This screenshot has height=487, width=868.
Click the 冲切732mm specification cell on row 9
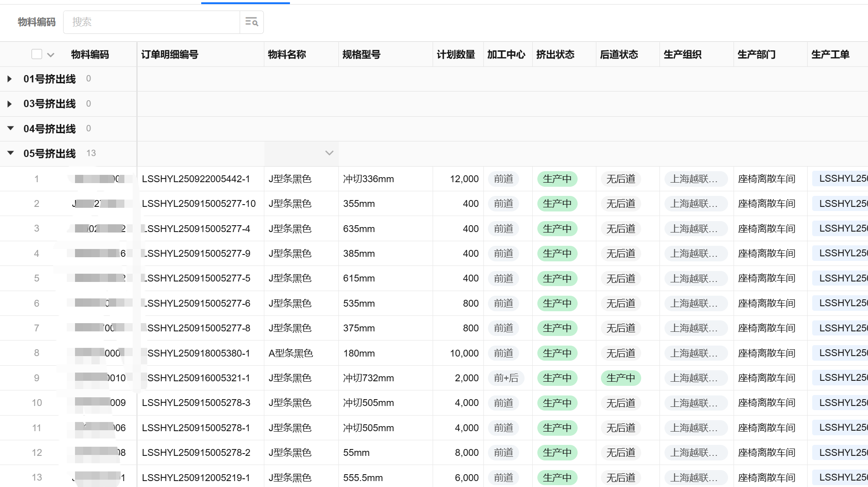(x=369, y=378)
